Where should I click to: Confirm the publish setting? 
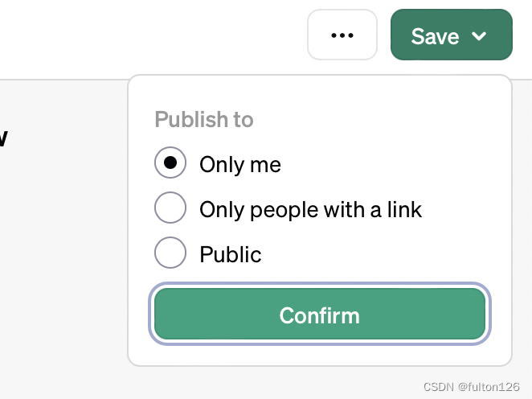(320, 314)
